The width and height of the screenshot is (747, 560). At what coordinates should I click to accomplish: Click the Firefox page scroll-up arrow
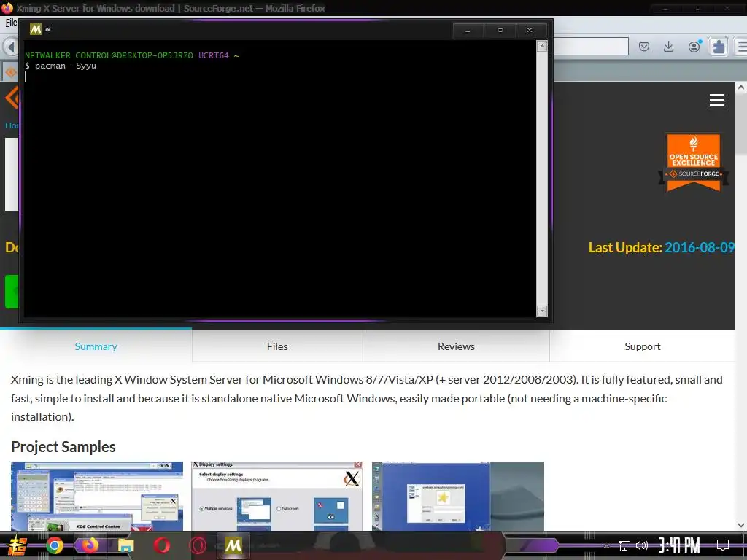[x=741, y=87]
